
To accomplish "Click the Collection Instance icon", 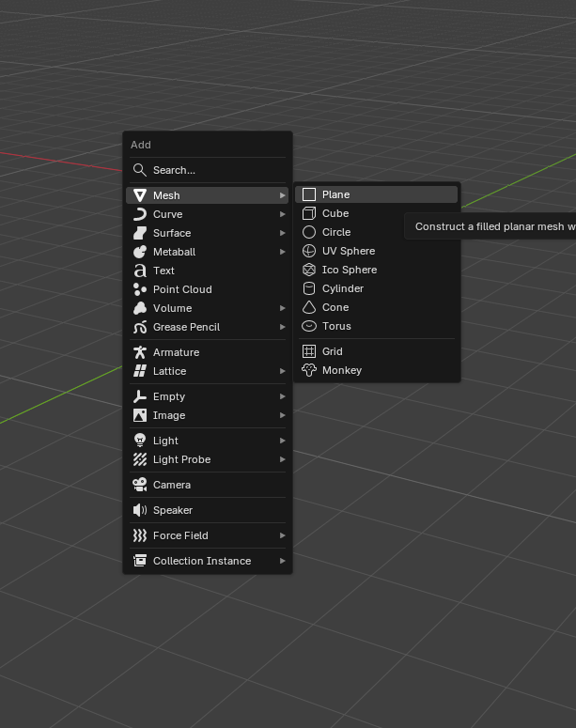I will click(140, 561).
